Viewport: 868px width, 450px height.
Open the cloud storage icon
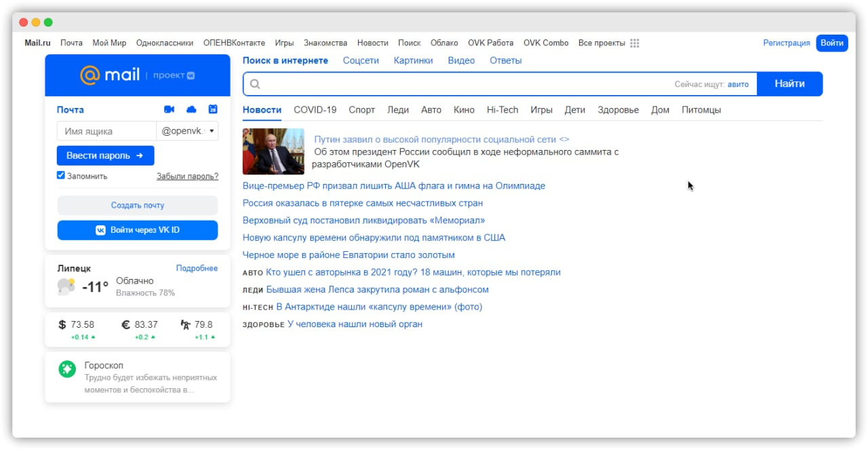[191, 109]
